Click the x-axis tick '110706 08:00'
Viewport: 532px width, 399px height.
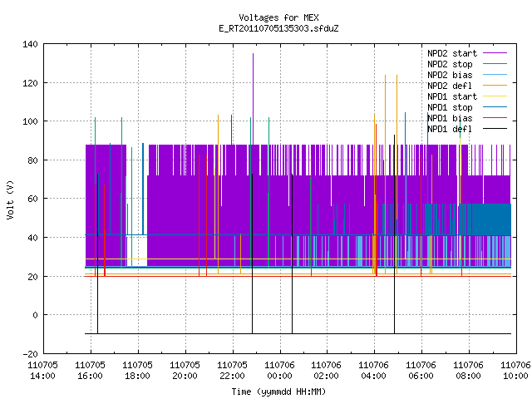(x=468, y=371)
